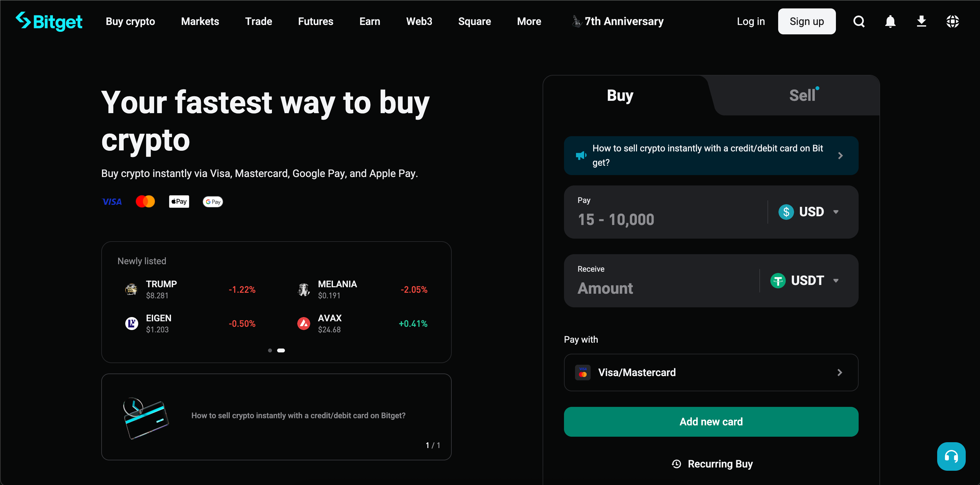Image resolution: width=980 pixels, height=485 pixels.
Task: Click the Add new card button
Action: click(x=711, y=421)
